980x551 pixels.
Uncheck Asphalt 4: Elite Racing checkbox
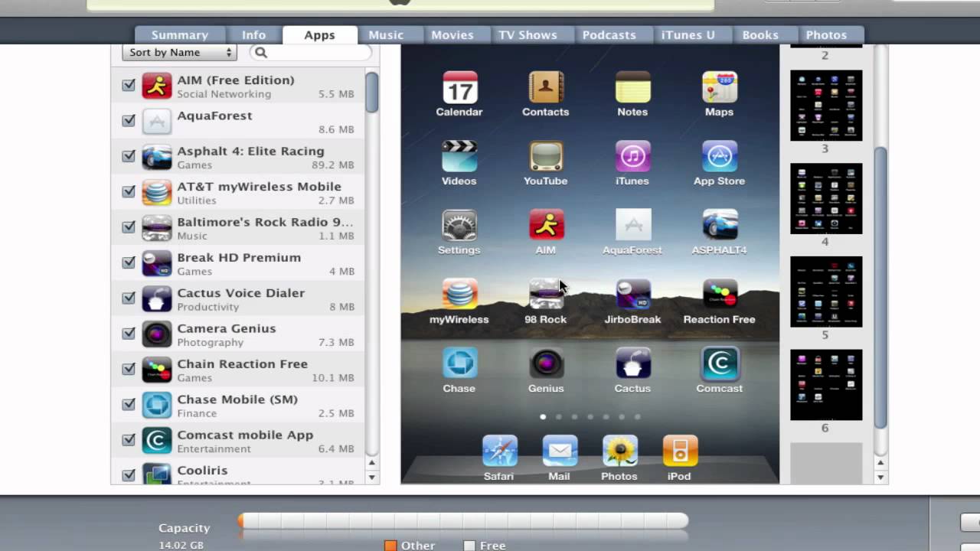point(129,155)
